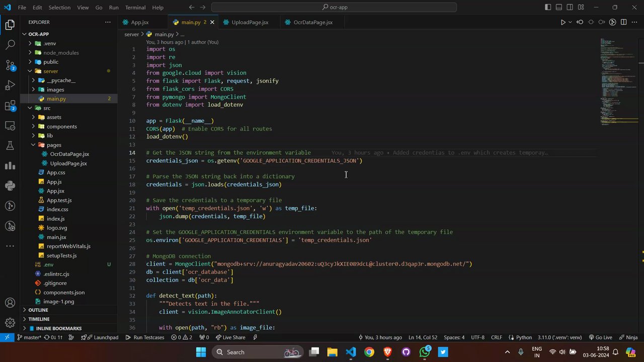The image size is (644, 362).
Task: Open the Extensions view
Action: pos(10,106)
